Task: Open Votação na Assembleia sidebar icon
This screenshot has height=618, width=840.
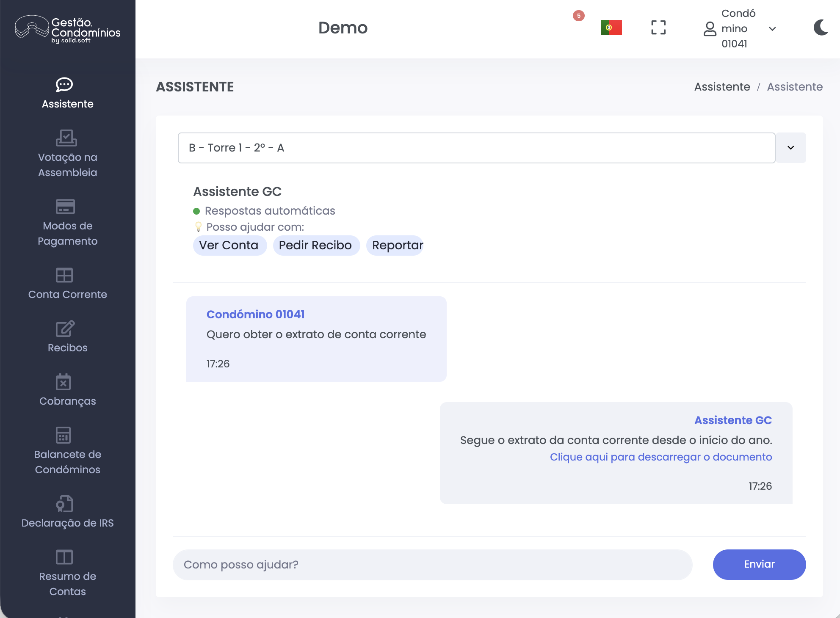Action: pyautogui.click(x=66, y=138)
